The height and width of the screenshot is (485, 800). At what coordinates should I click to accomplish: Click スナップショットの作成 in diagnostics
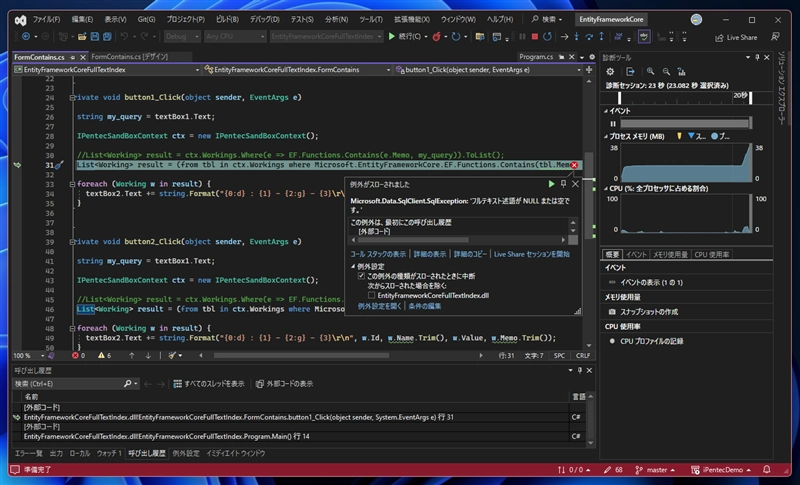click(x=649, y=312)
